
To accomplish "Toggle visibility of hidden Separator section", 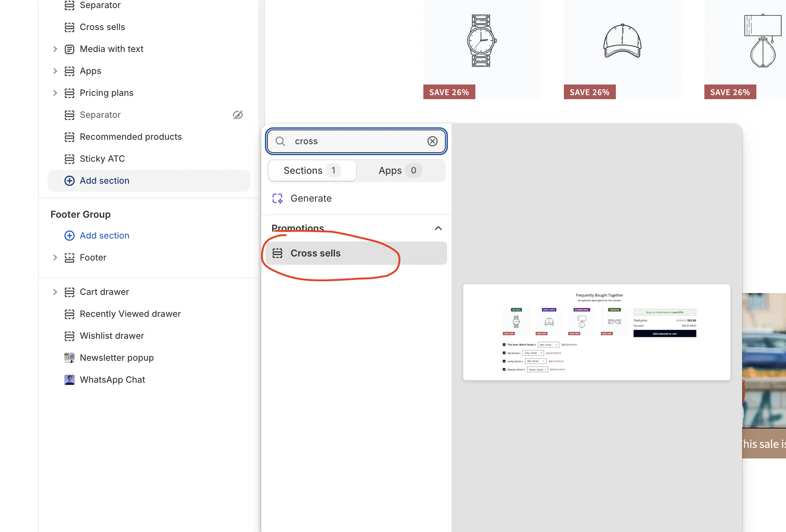I will (237, 115).
